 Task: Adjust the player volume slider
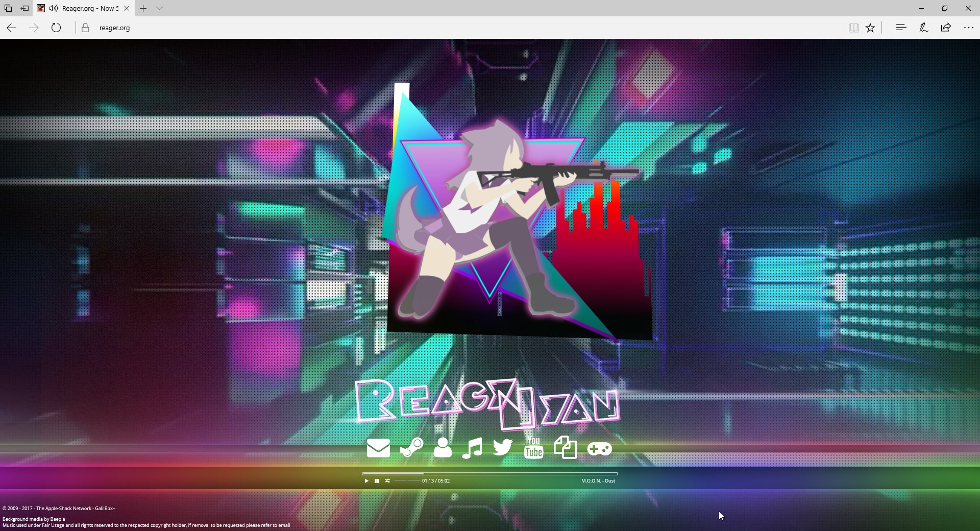point(407,481)
